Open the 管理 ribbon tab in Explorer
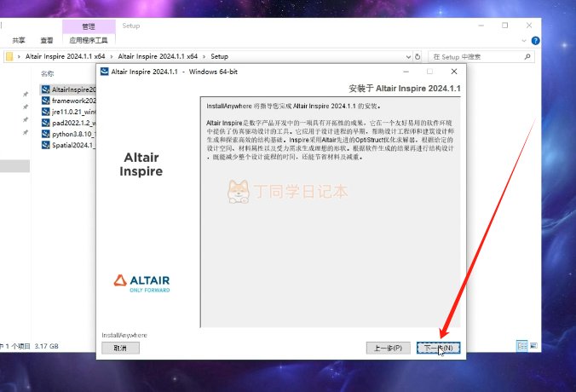Viewport: 576px width, 392px height. pyautogui.click(x=89, y=26)
